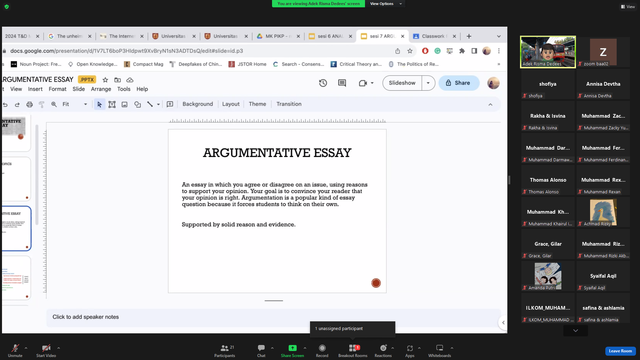
Task: Click the move to folder icon
Action: point(118,80)
